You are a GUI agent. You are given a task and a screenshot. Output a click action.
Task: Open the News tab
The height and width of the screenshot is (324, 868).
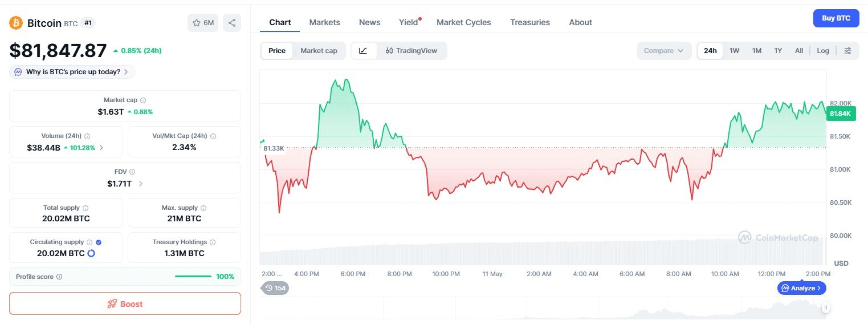click(370, 22)
